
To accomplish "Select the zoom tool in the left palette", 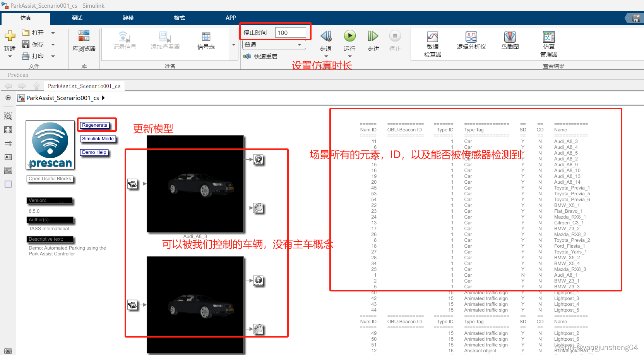I will (x=8, y=116).
